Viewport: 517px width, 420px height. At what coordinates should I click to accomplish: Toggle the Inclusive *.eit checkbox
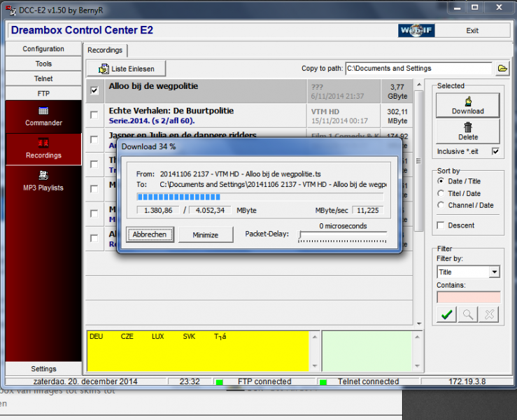point(495,151)
